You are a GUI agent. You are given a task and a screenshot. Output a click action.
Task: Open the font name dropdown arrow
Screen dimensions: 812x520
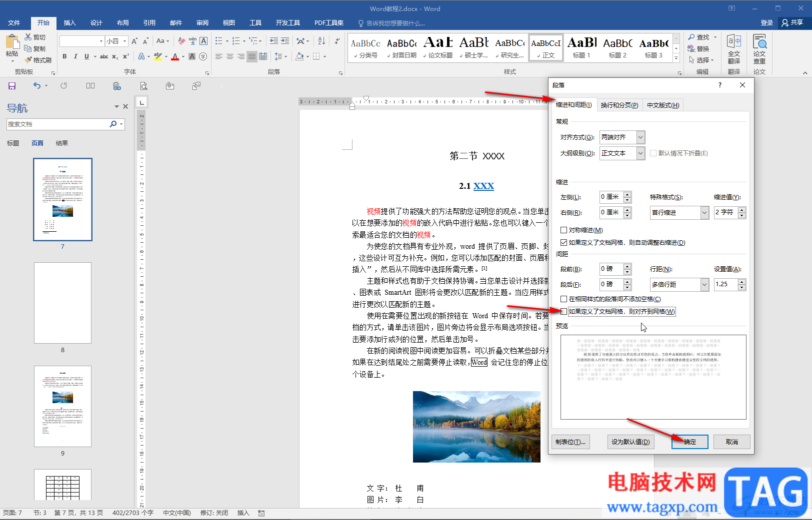[101, 41]
